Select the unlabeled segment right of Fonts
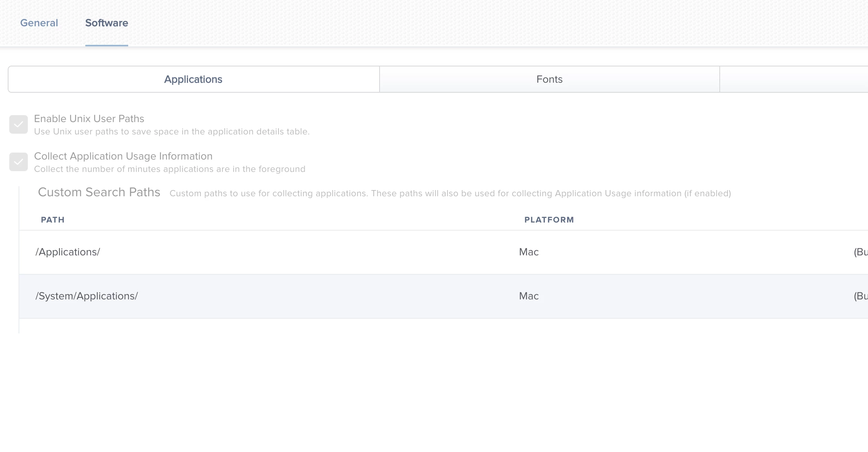 793,79
